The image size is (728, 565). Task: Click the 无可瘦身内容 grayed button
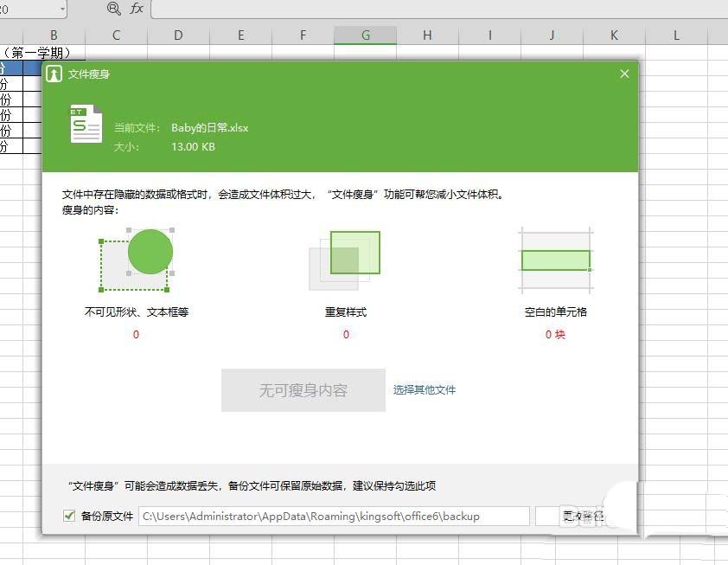303,390
